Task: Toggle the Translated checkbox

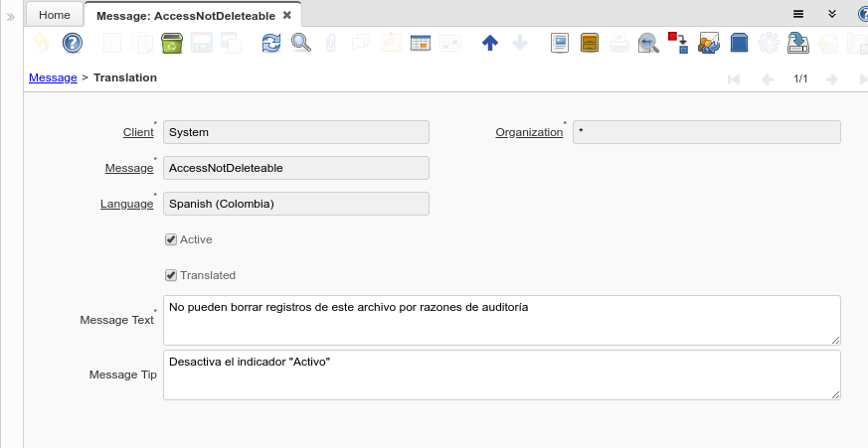Action: click(171, 275)
